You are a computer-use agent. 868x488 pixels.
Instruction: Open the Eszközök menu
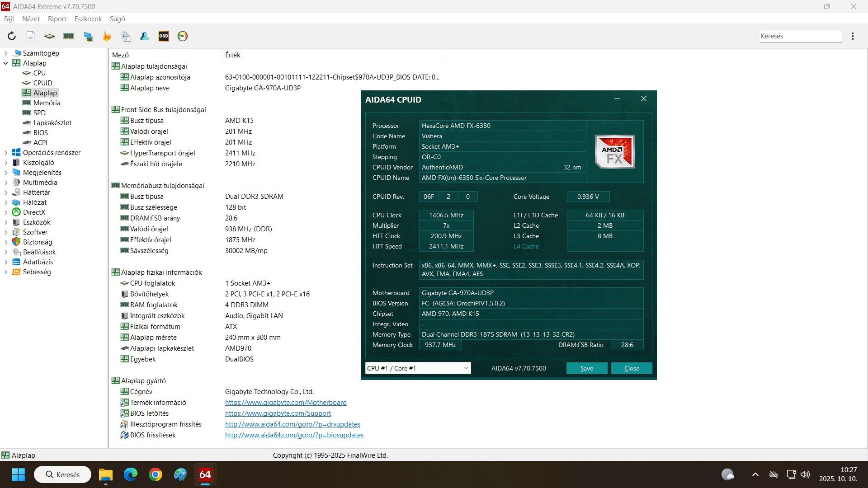[x=88, y=19]
